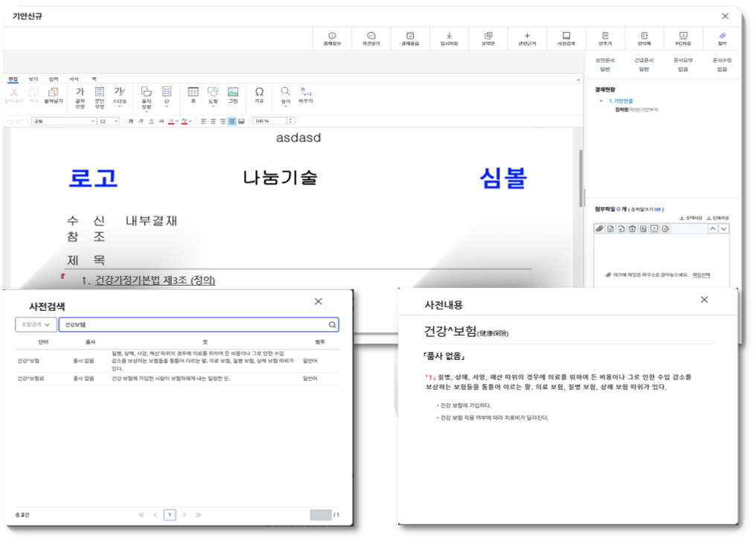Click the 임시저장 download icon
Image resolution: width=756 pixels, height=546 pixels.
(449, 38)
